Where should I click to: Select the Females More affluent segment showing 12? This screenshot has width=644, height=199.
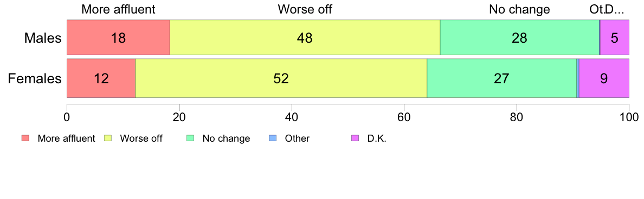(101, 78)
